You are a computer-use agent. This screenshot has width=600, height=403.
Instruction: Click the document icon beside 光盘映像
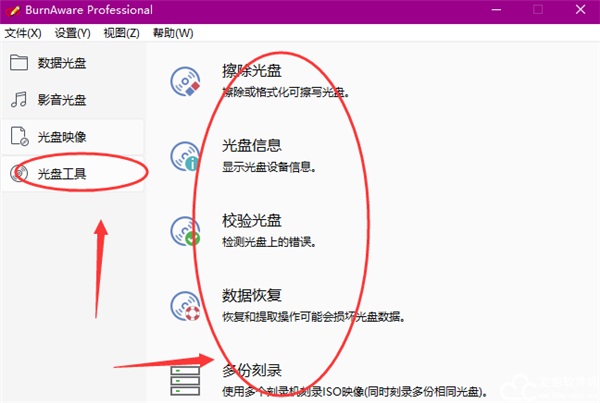(19, 136)
